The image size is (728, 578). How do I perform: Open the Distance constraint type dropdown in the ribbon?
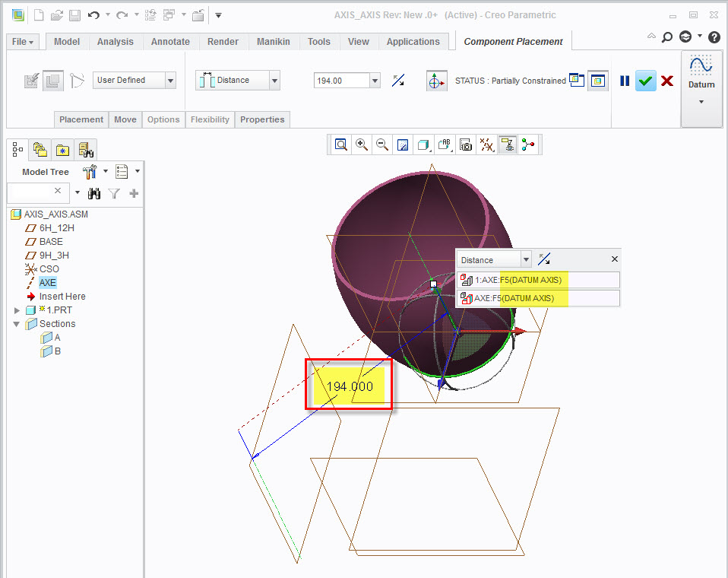pyautogui.click(x=274, y=81)
